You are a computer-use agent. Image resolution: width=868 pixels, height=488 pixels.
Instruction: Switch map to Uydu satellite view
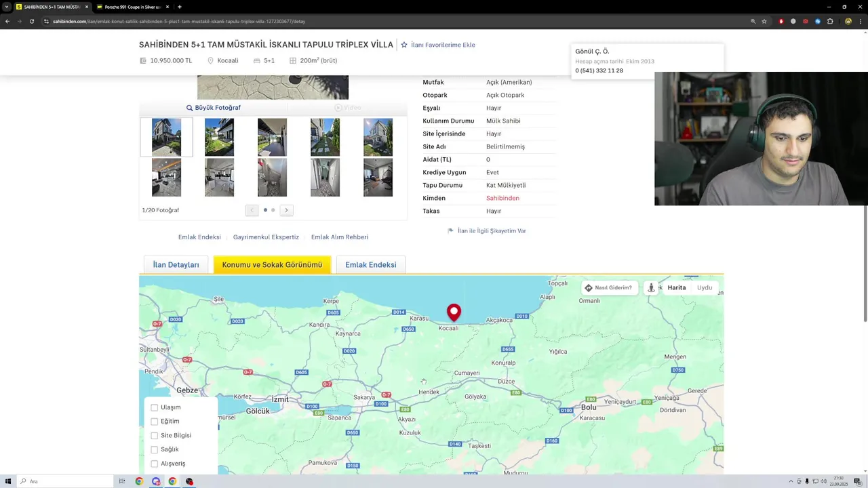(x=705, y=287)
